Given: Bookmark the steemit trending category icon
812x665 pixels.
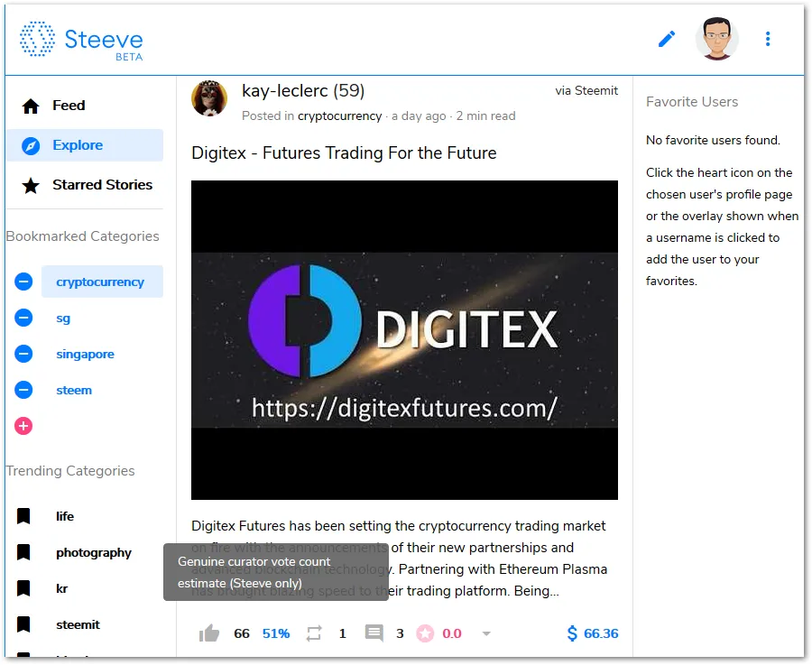Looking at the screenshot, I should 23,625.
